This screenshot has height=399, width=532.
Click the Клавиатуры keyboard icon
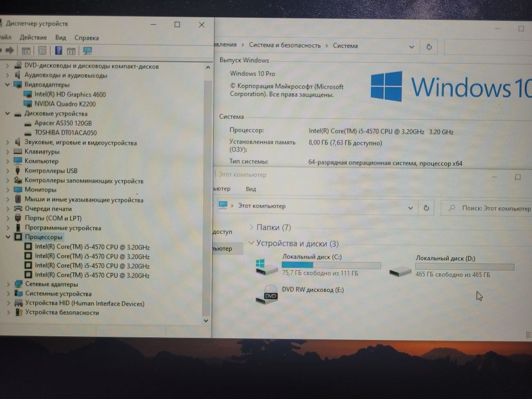tap(18, 151)
